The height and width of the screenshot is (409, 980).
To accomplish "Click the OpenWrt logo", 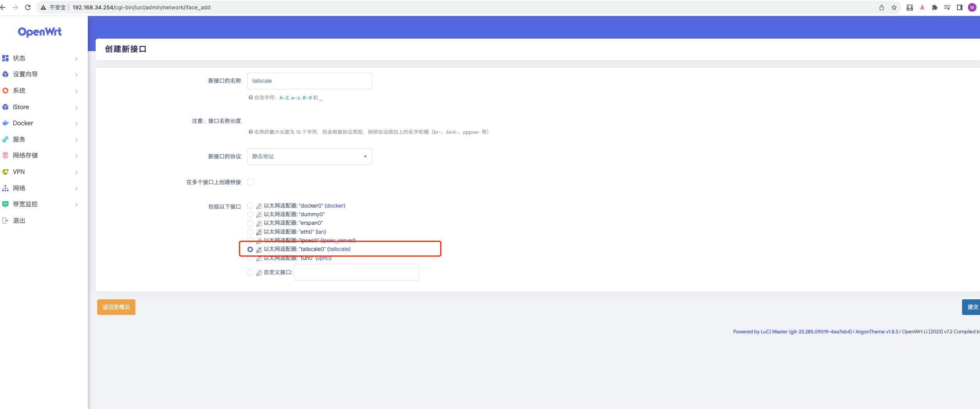I will point(40,32).
